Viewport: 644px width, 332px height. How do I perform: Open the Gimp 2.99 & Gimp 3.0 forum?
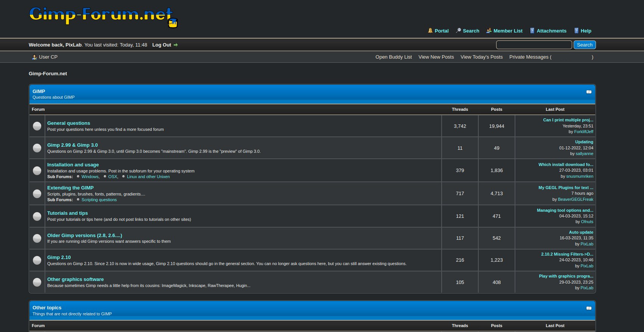(x=72, y=145)
